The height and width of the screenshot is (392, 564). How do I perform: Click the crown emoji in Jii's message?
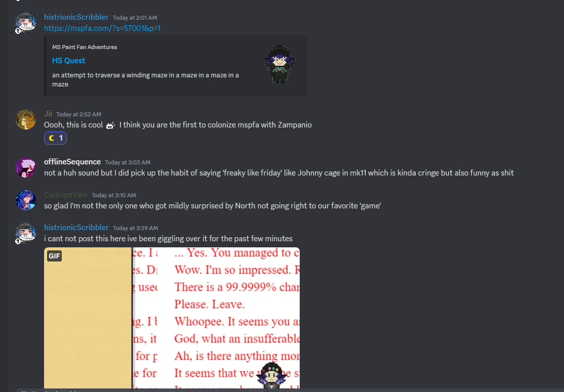click(110, 125)
